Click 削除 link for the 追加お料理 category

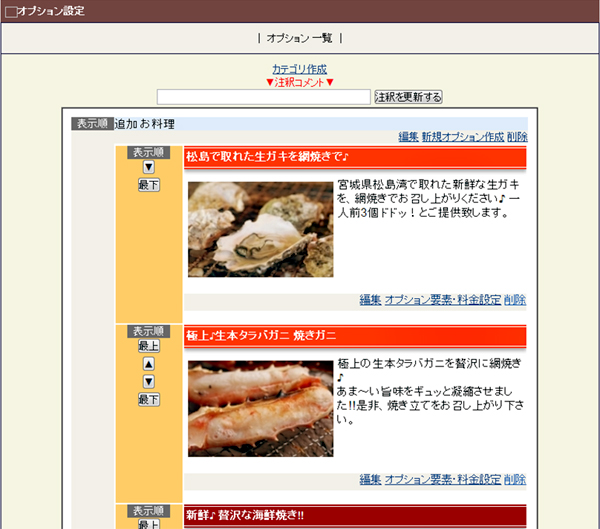tap(517, 137)
